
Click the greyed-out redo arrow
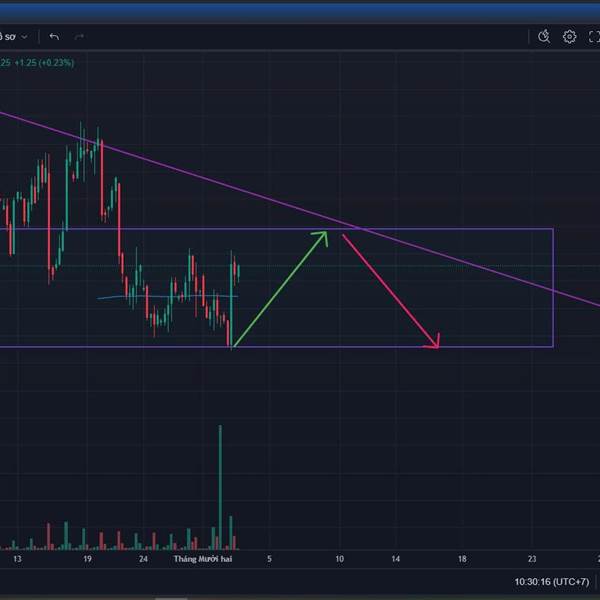click(x=79, y=37)
